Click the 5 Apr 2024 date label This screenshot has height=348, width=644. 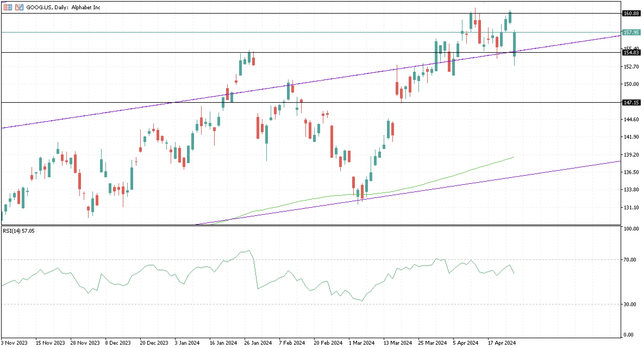coord(465,343)
